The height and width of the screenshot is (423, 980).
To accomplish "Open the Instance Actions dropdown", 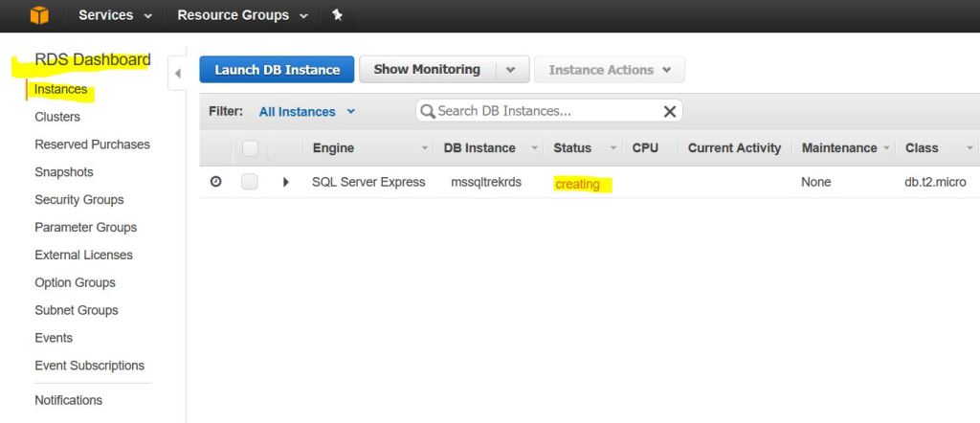I will (610, 70).
